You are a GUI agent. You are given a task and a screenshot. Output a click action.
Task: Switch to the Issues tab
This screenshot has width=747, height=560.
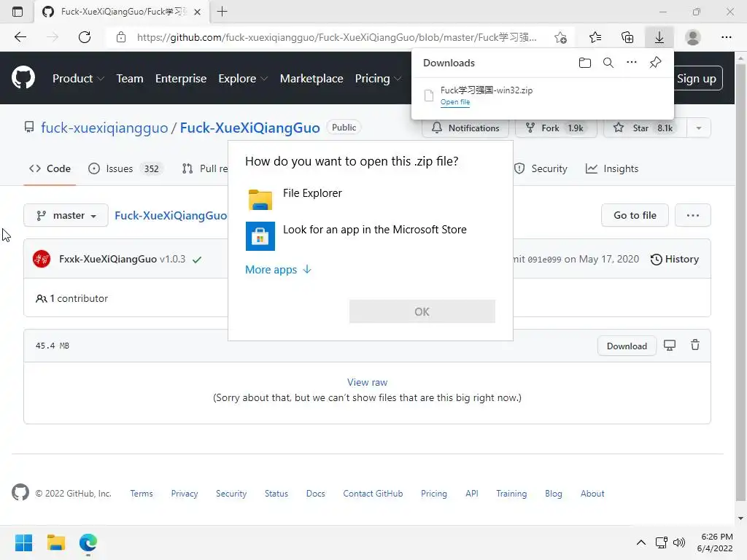tap(125, 168)
